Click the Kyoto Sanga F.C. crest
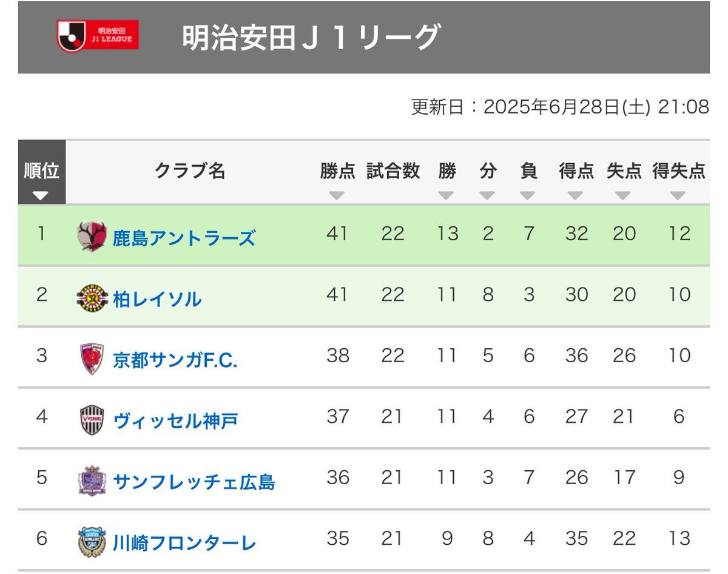This screenshot has width=728, height=574. click(92, 359)
